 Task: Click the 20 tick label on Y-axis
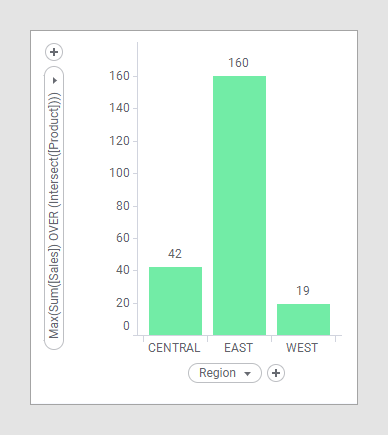(123, 303)
